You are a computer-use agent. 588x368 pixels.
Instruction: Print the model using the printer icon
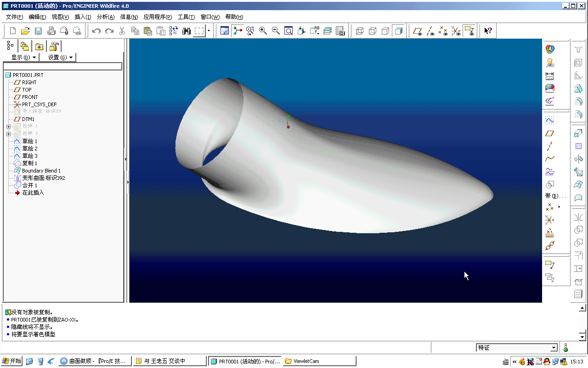coord(51,31)
